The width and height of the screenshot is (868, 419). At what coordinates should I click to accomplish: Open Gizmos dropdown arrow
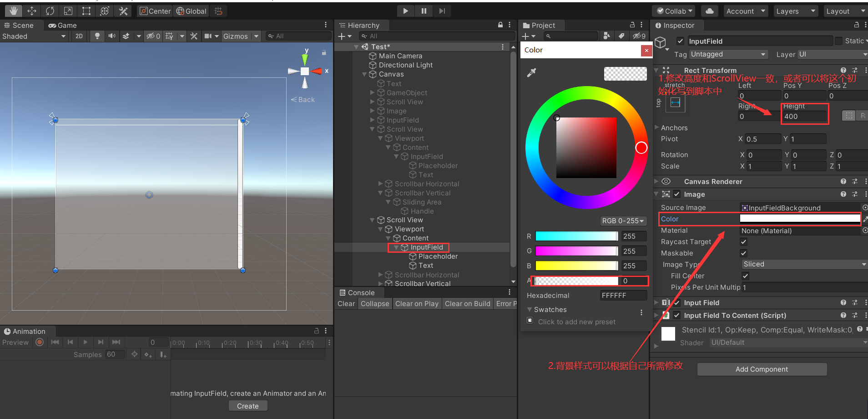point(256,36)
